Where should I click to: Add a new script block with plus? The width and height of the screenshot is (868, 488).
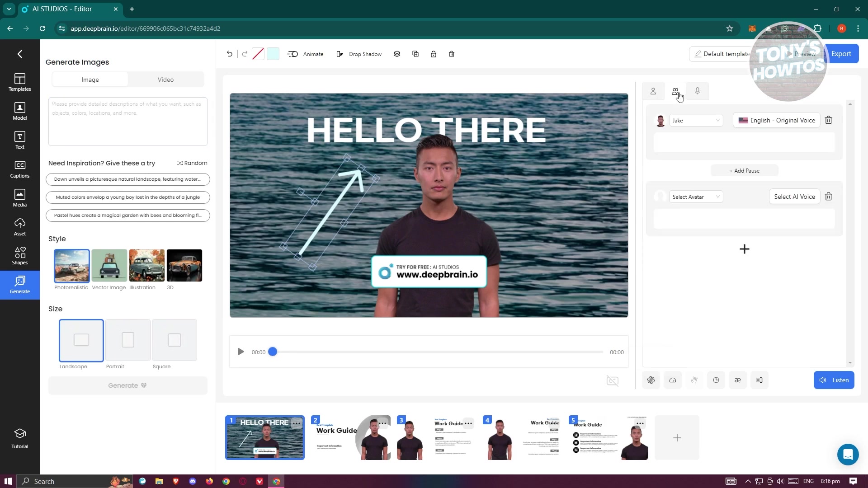tap(745, 249)
